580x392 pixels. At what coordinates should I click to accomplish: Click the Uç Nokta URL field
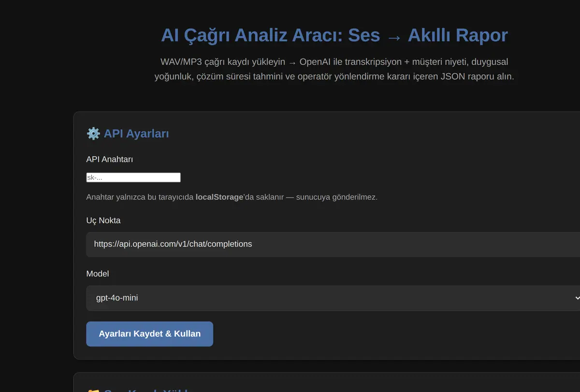coord(333,244)
